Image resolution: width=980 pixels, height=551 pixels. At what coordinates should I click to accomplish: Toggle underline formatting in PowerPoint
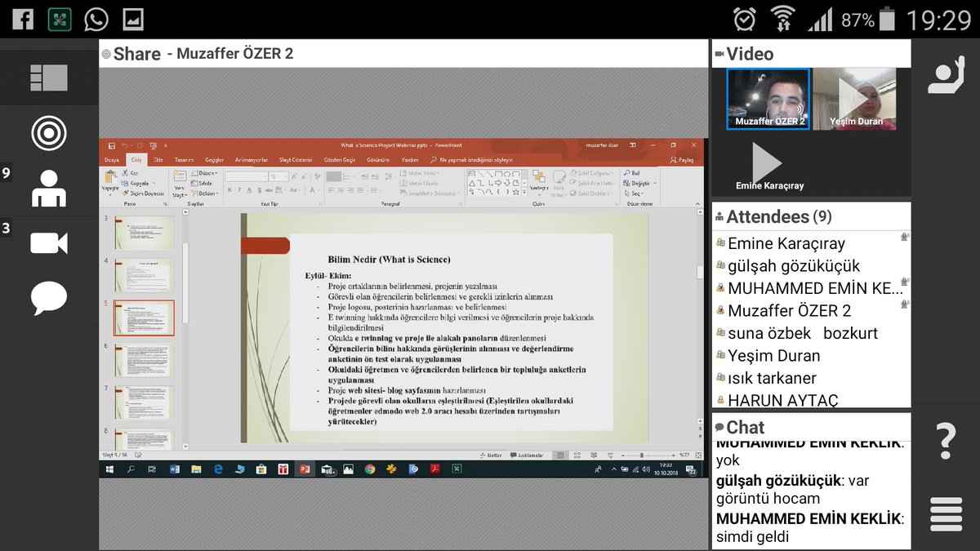coord(250,189)
